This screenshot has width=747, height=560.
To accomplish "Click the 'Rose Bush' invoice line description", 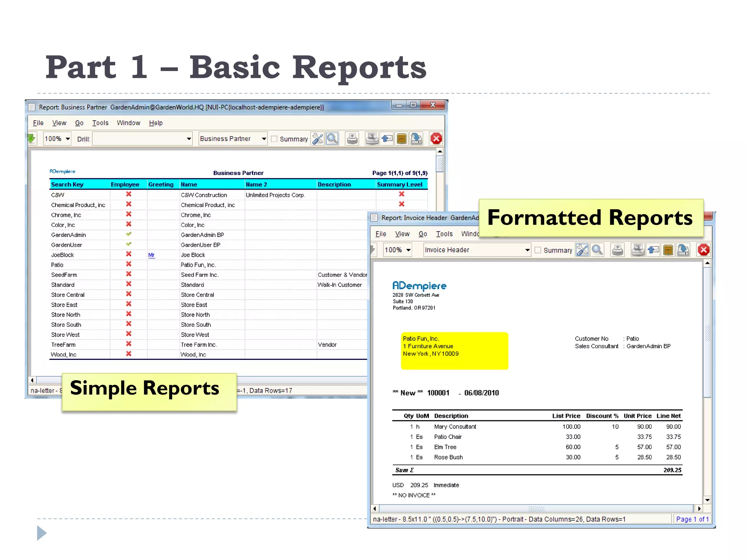I will [x=448, y=457].
